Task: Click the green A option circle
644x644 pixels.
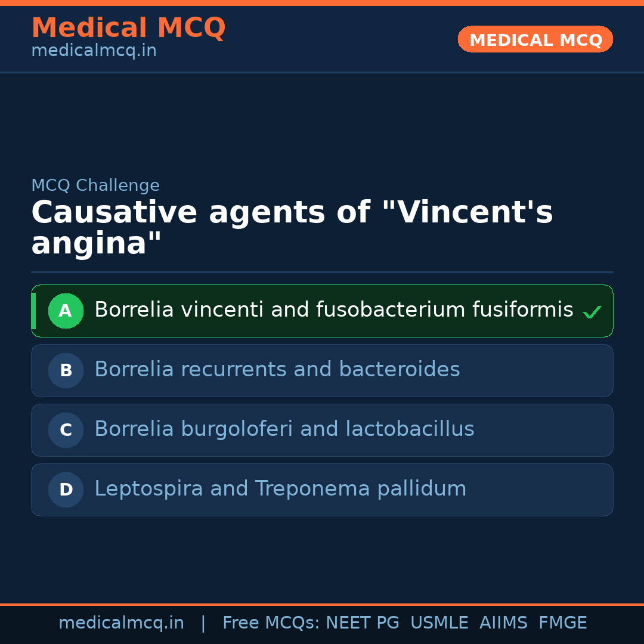Action: 66,311
